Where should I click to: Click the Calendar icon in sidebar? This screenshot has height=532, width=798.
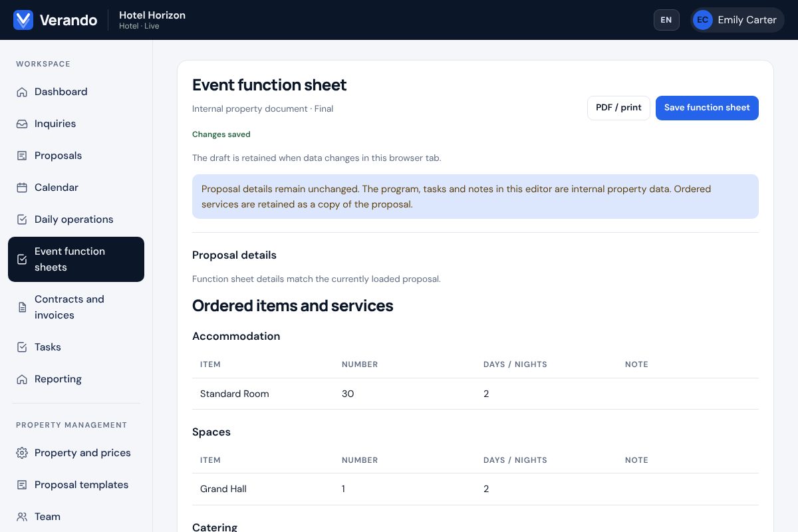click(22, 188)
